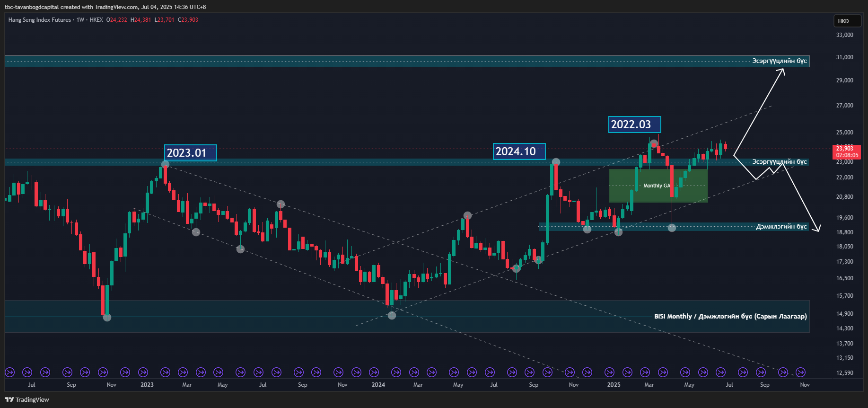868x408 pixels.
Task: Click the 15,700 price axis label
Action: pos(845,296)
